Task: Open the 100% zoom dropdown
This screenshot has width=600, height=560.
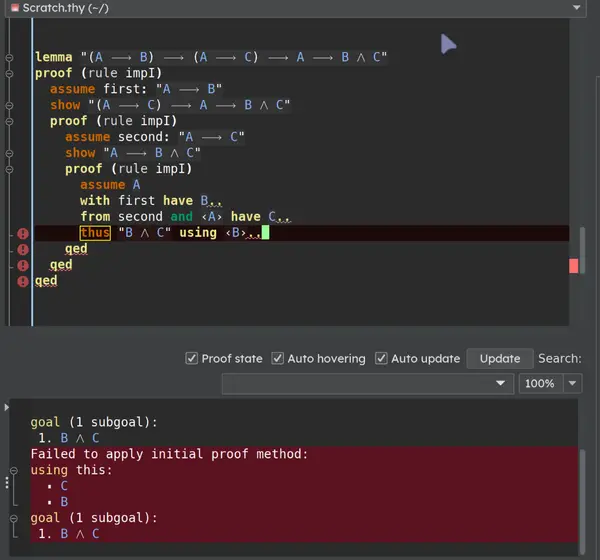Action: pyautogui.click(x=572, y=383)
